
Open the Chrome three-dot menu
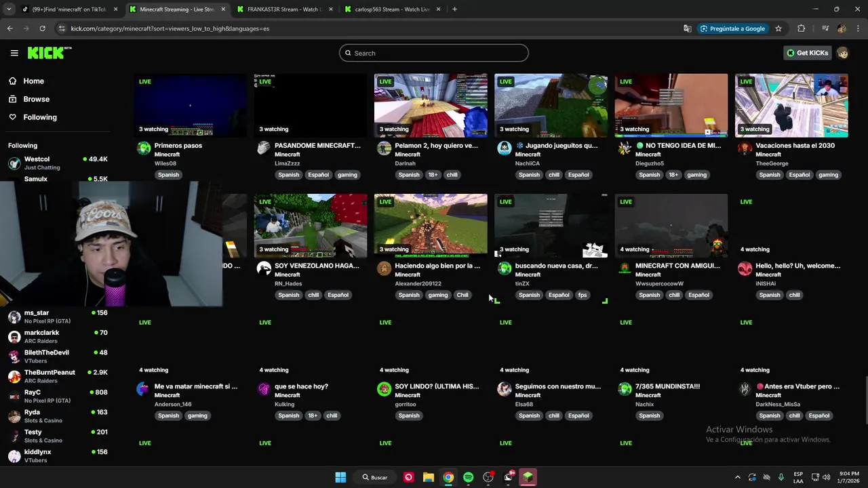[859, 28]
